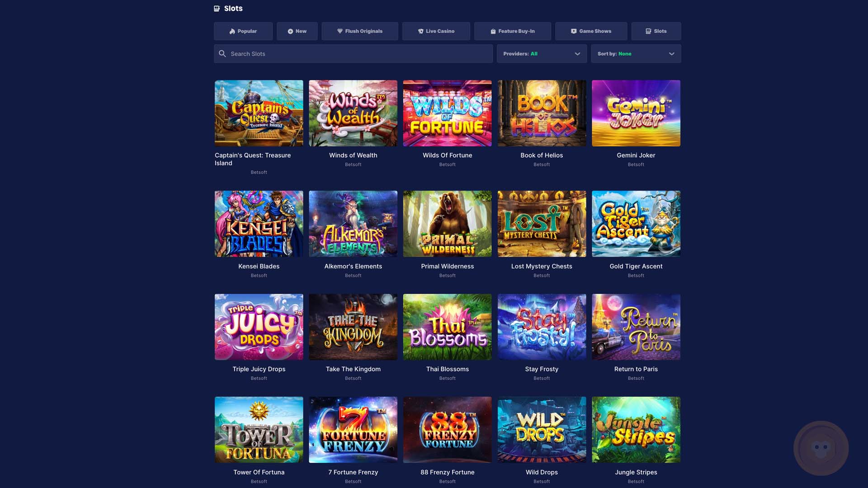The height and width of the screenshot is (488, 868).
Task: Click the Slots heading icon
Action: (x=217, y=9)
